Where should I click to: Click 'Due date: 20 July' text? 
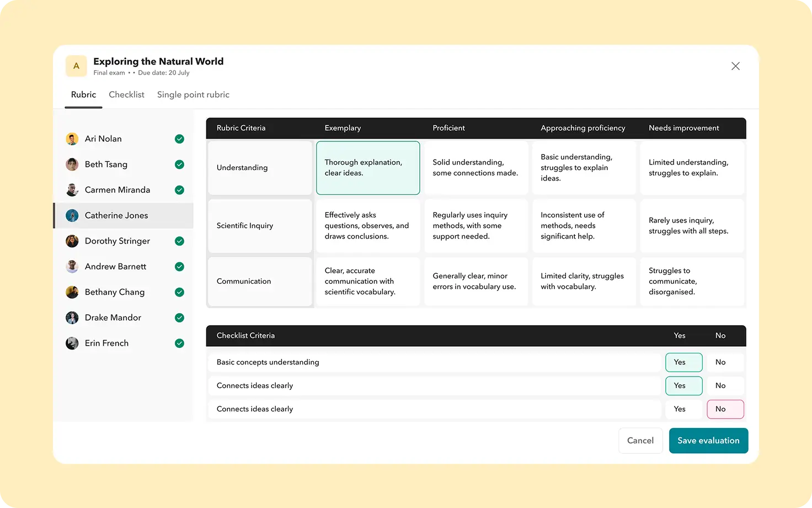[x=164, y=73]
